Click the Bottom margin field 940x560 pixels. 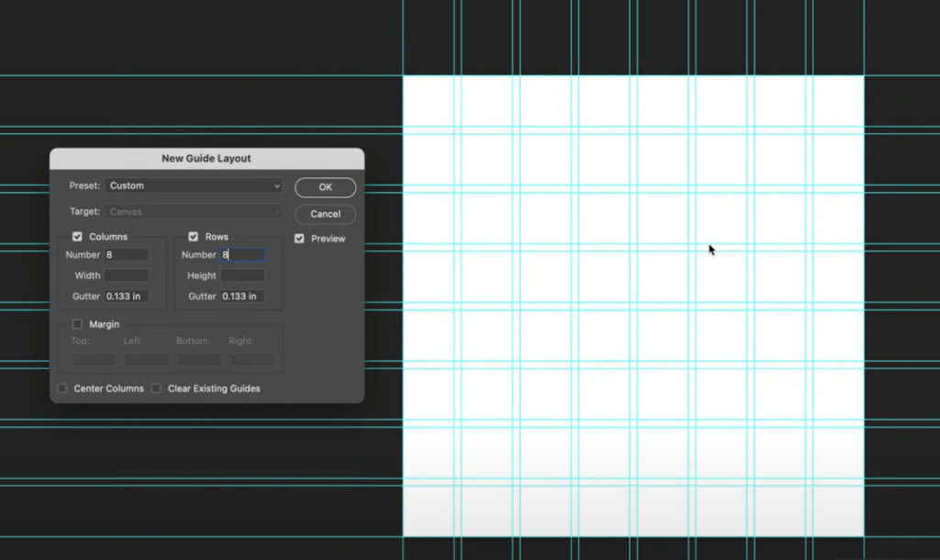point(198,357)
